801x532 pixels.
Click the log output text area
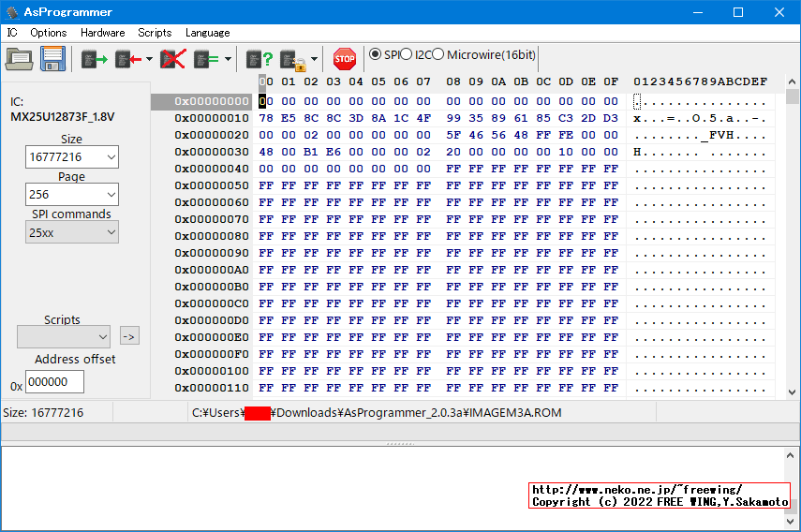point(393,488)
